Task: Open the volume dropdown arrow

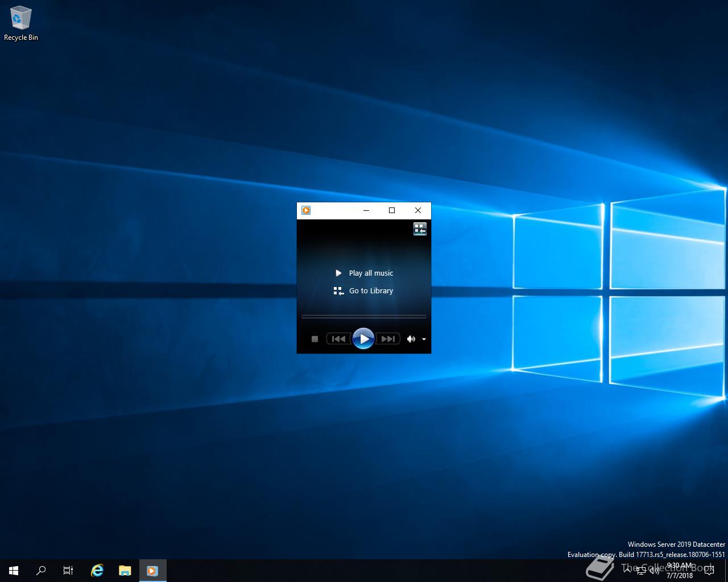Action: [424, 339]
